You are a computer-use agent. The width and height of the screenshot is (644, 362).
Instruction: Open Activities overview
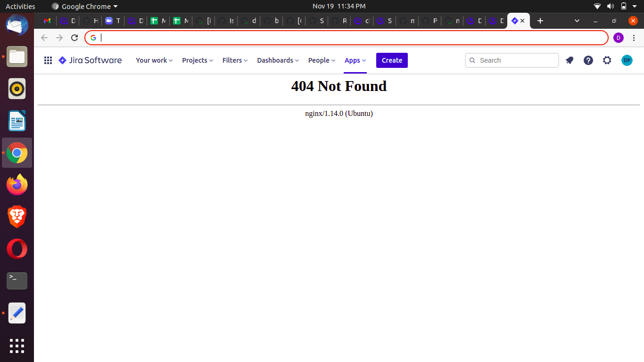(x=20, y=6)
